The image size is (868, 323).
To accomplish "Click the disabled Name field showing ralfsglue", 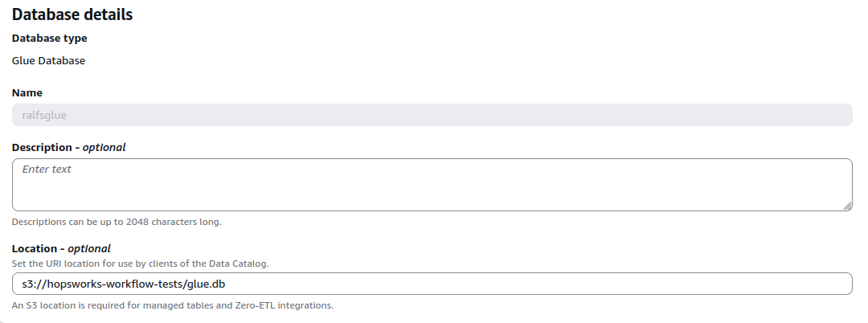I will click(x=432, y=115).
